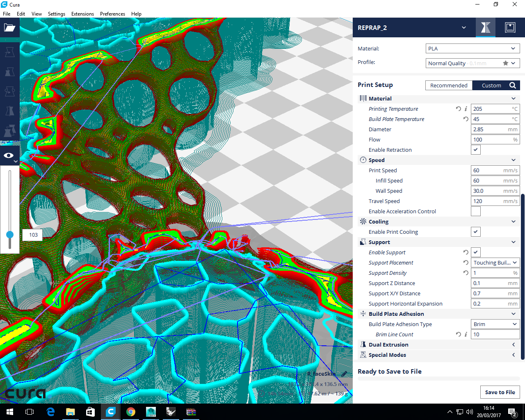
Task: Toggle Enable Support checkbox
Action: pyautogui.click(x=476, y=252)
